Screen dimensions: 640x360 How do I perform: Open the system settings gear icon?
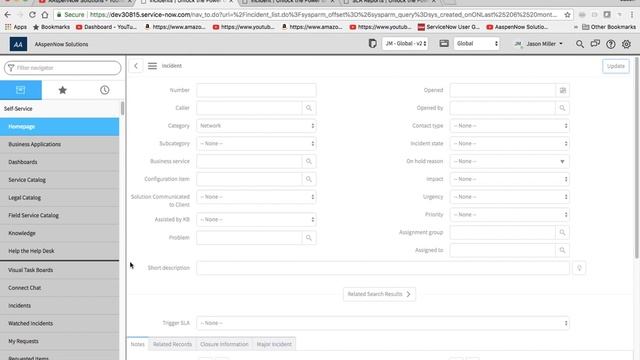coord(626,44)
